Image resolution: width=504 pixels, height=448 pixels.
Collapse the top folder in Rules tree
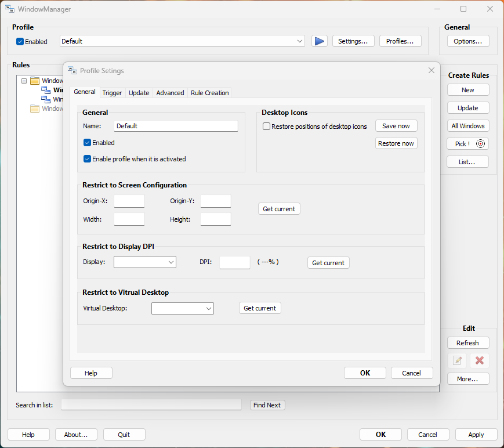click(x=24, y=81)
